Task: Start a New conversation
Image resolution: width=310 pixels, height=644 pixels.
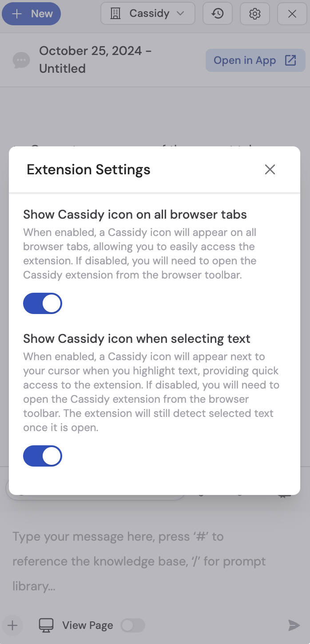Action: pyautogui.click(x=31, y=14)
